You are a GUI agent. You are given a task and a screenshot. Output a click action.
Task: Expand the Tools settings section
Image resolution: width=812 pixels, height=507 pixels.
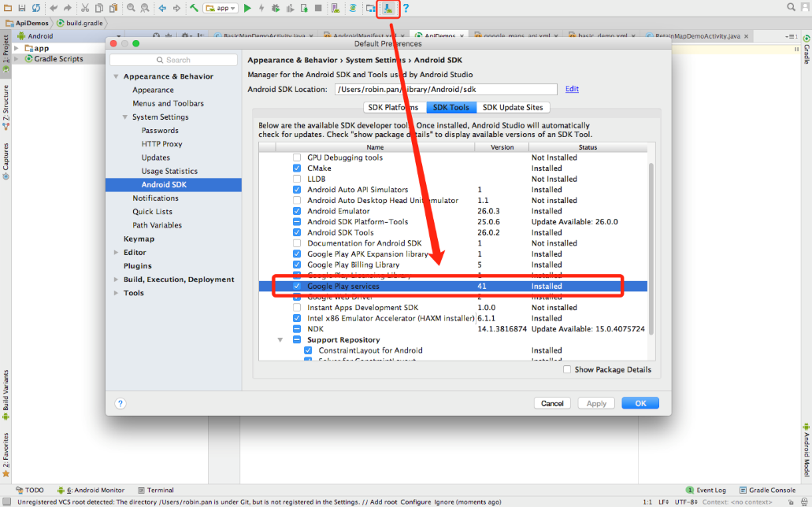(116, 293)
